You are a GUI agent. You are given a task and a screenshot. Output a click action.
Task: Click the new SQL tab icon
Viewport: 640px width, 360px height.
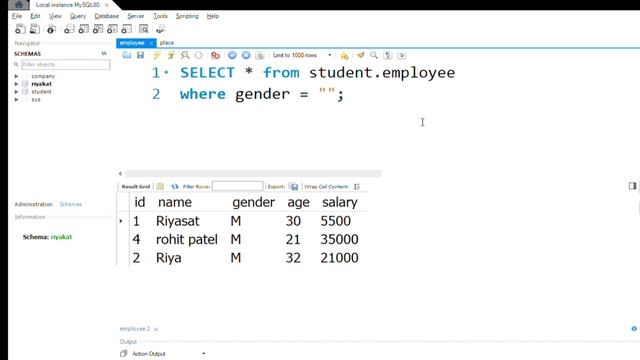pyautogui.click(x=20, y=29)
